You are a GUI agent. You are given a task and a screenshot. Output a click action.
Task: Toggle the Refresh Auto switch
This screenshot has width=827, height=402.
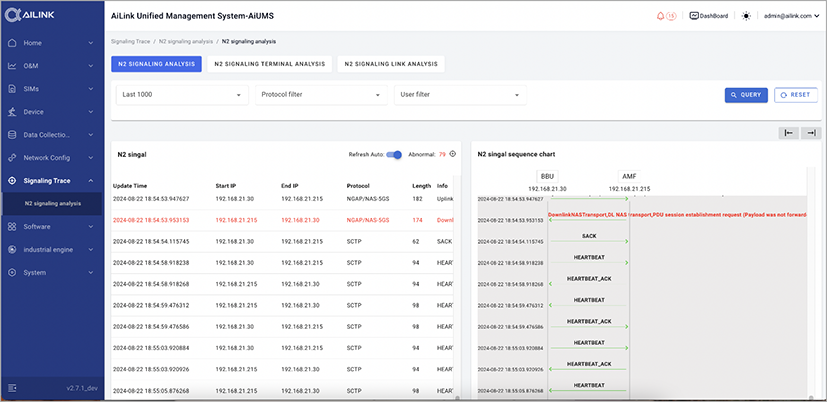click(x=394, y=154)
